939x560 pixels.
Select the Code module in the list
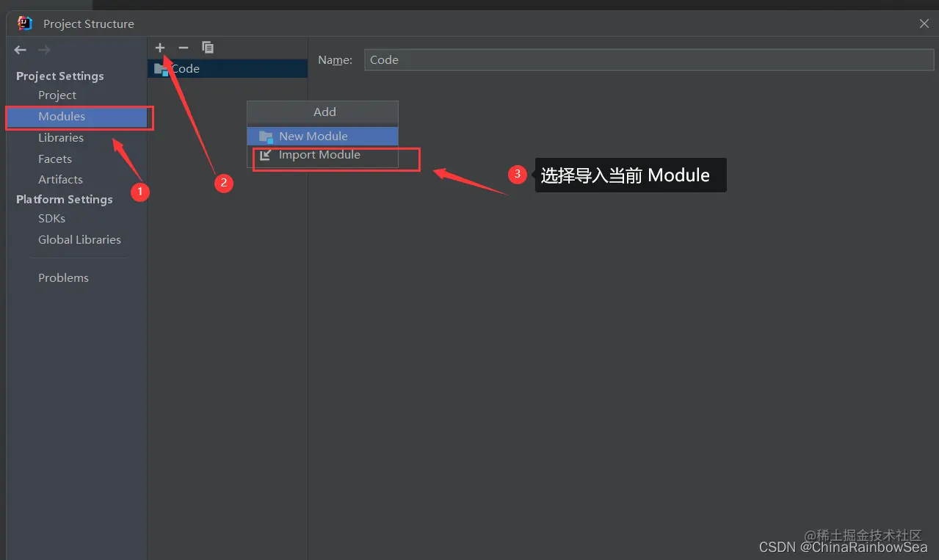[x=228, y=69]
